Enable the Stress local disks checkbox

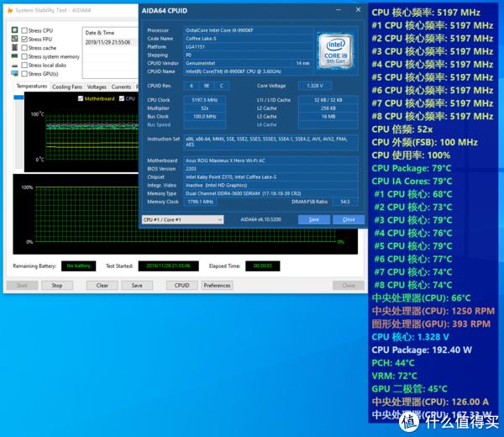[24, 66]
